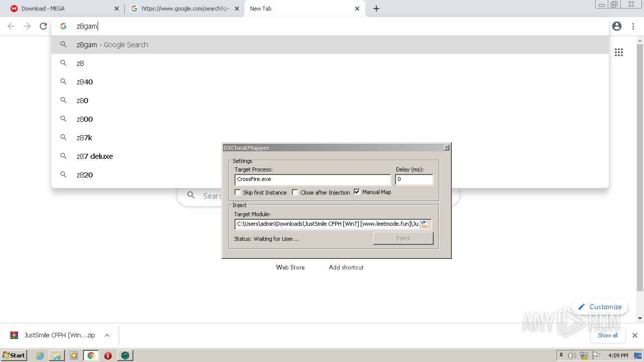Open the Chrome three-dot menu

point(633,26)
